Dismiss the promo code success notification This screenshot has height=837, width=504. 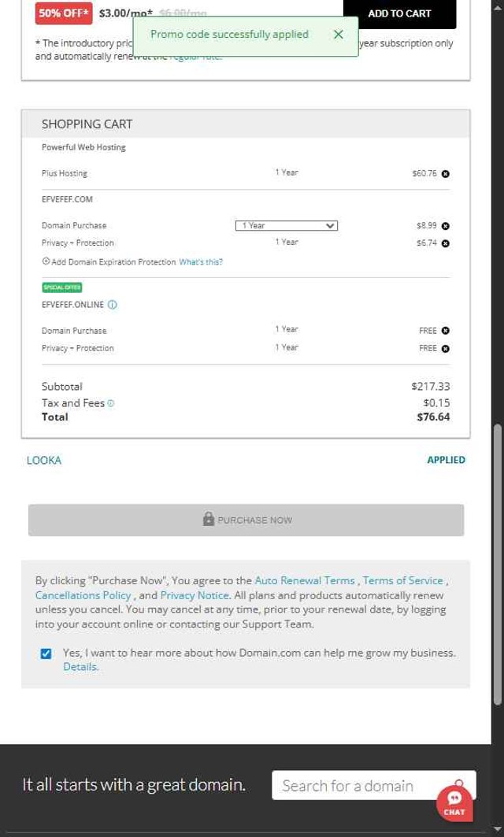(338, 35)
